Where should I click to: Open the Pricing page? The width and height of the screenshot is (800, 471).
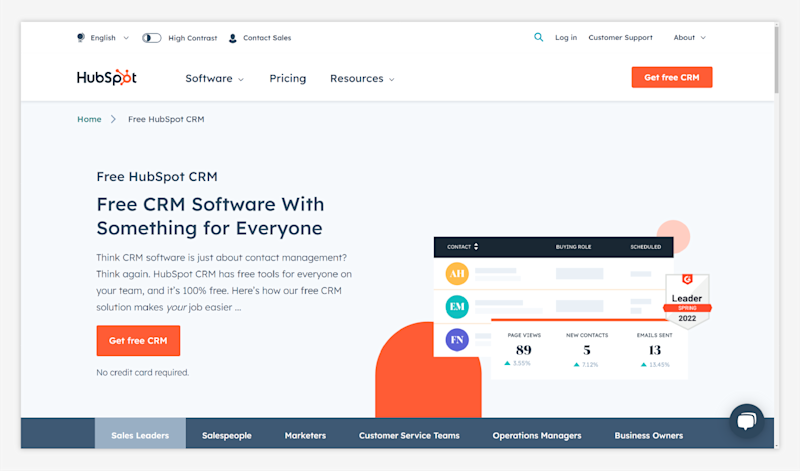[x=288, y=79]
